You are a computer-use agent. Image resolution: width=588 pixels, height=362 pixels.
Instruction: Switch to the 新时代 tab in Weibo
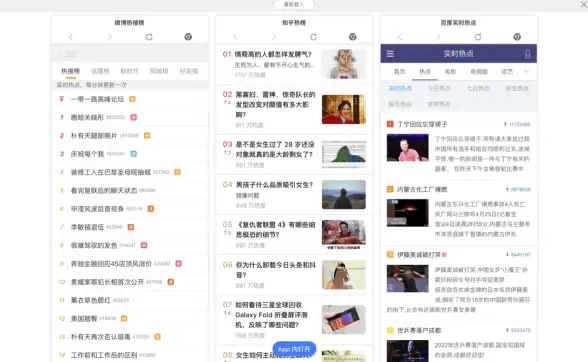click(129, 71)
